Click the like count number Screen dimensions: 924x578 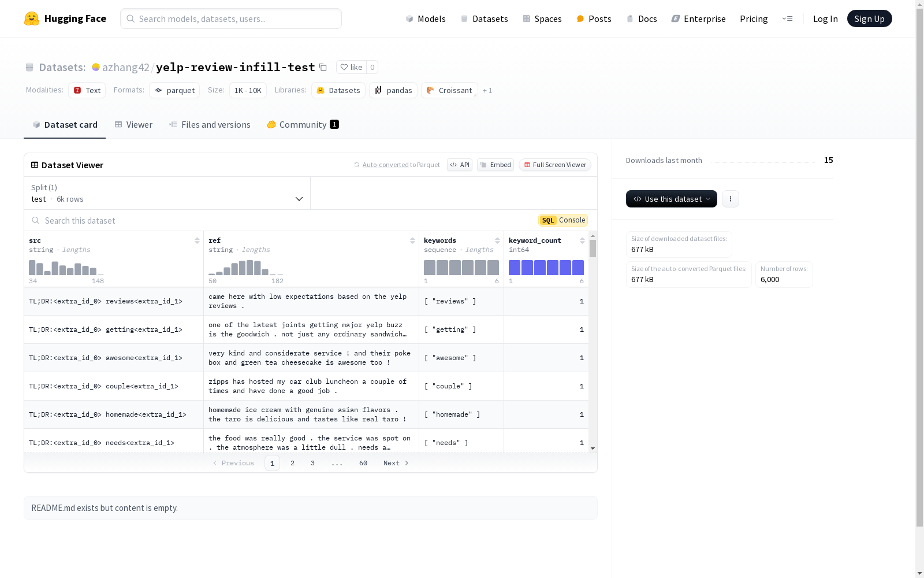click(x=372, y=67)
